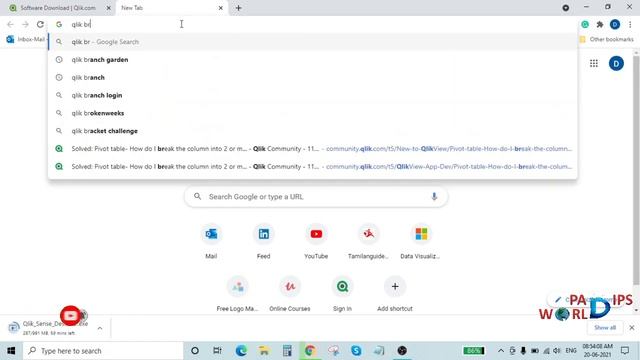Open the Qlik Sign In shortcut
Viewport: 640px width, 360px height.
[x=342, y=294]
